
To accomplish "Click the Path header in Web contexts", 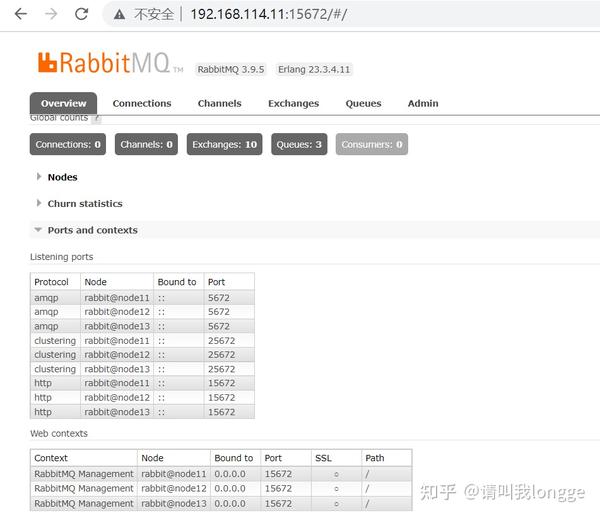I will [x=375, y=458].
